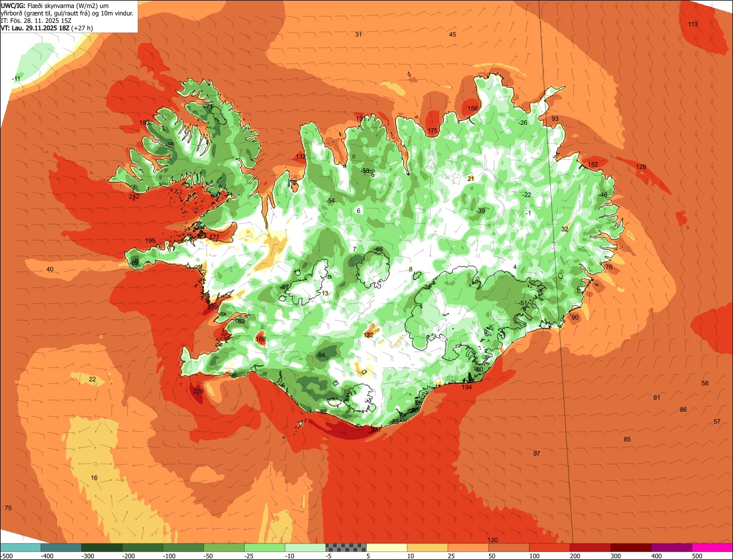Click the map value 16 over the southwest ocean
Viewport: 733px width, 560px height.
pos(94,478)
